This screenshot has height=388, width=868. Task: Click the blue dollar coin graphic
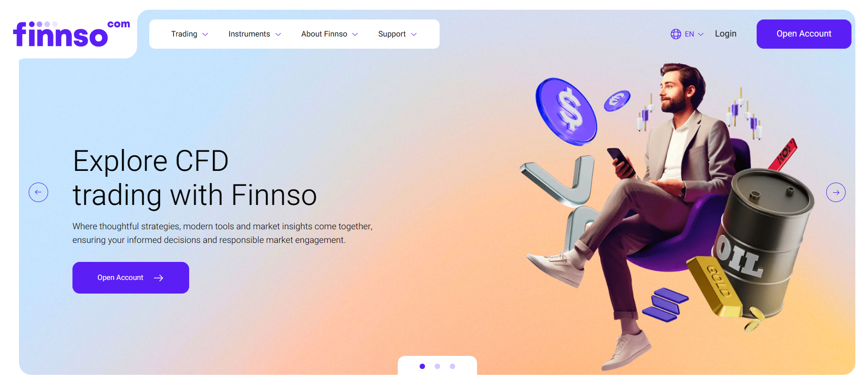click(x=566, y=112)
